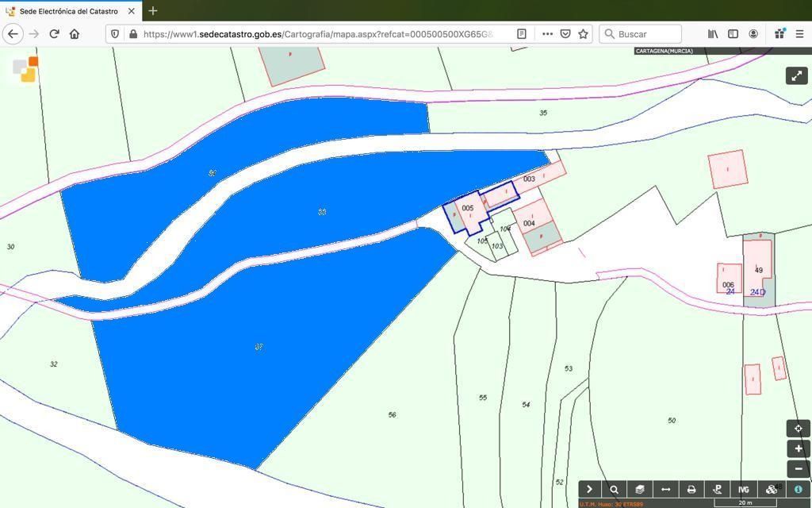Open the map layers panel
Image resolution: width=812 pixels, height=508 pixels.
pyautogui.click(x=640, y=490)
